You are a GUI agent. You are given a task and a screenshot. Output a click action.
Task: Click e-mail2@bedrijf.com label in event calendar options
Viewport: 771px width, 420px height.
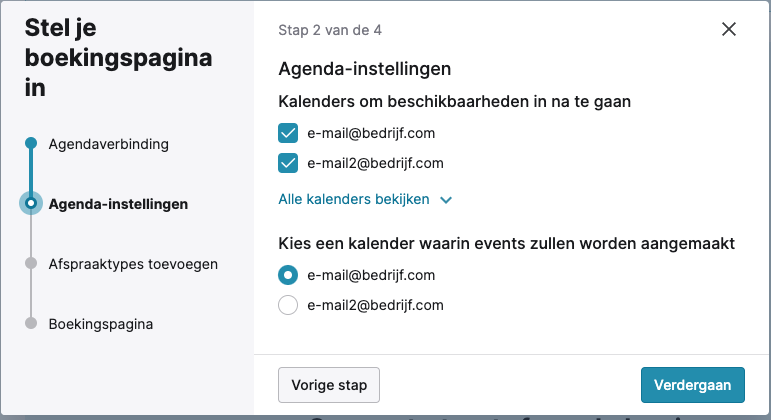pos(375,305)
